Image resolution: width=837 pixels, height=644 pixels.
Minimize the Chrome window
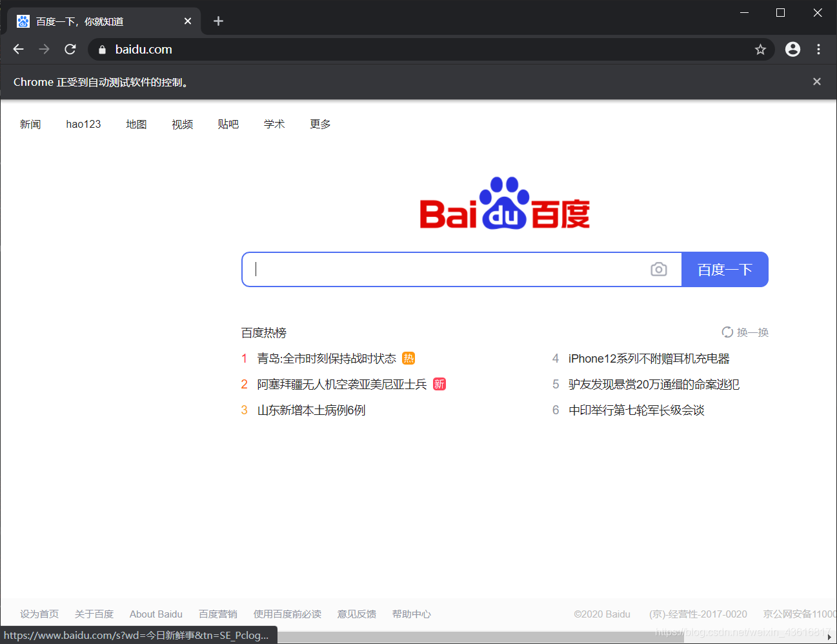(744, 13)
